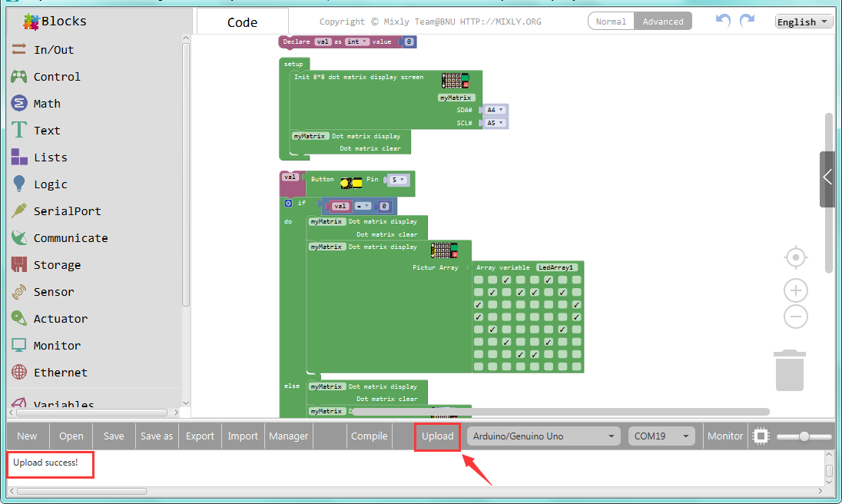Click the Upload button
Viewport: 842px width, 504px height.
tap(437, 436)
